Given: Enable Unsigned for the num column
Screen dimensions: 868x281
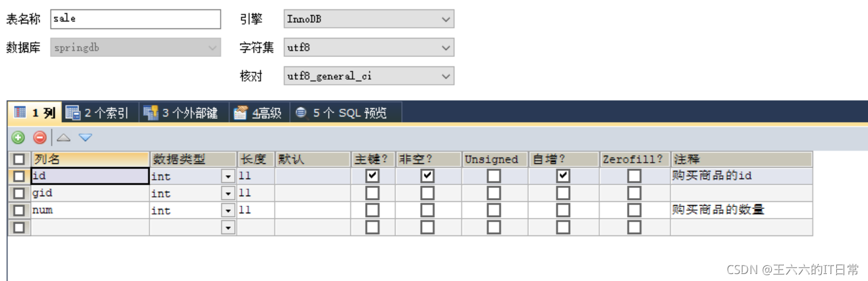Looking at the screenshot, I should point(494,210).
